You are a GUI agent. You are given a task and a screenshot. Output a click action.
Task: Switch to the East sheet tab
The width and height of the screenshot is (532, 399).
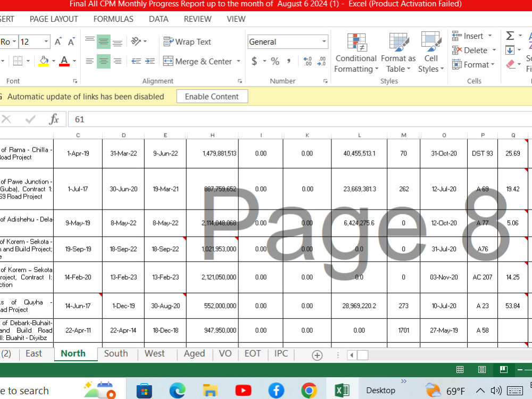point(34,354)
